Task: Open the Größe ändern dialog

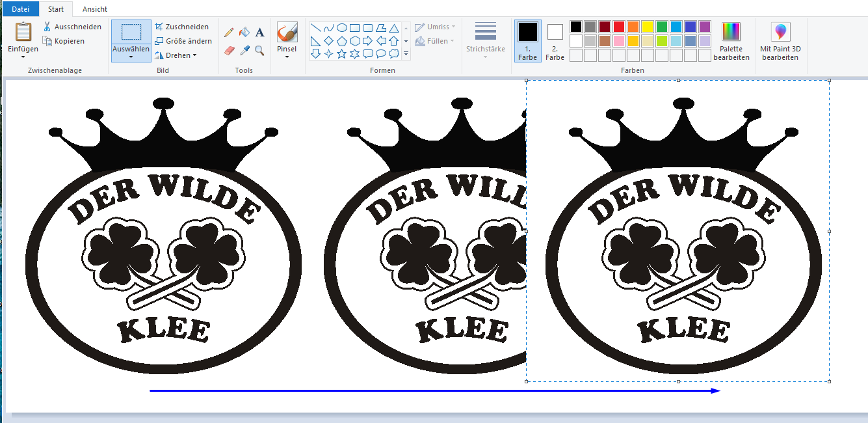Action: pos(183,41)
